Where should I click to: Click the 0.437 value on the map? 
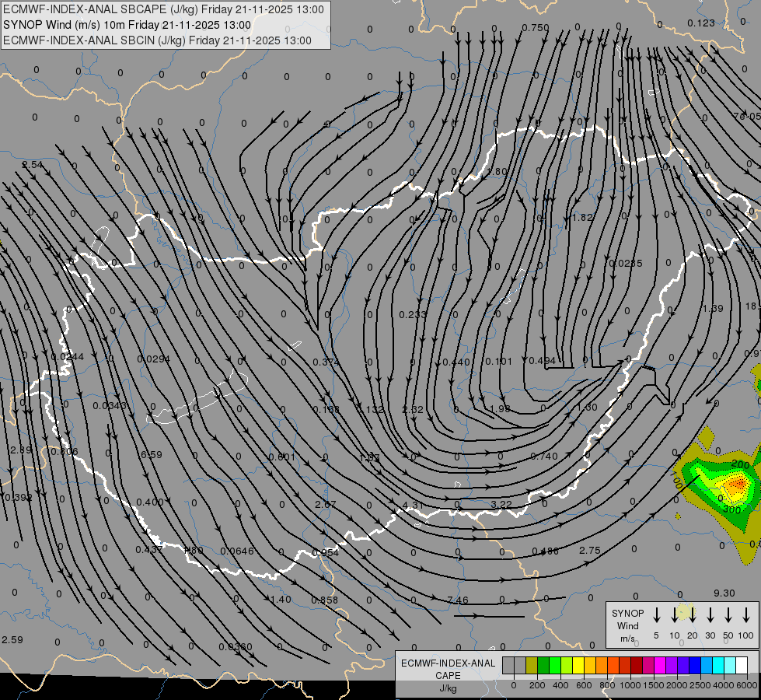pos(149,549)
